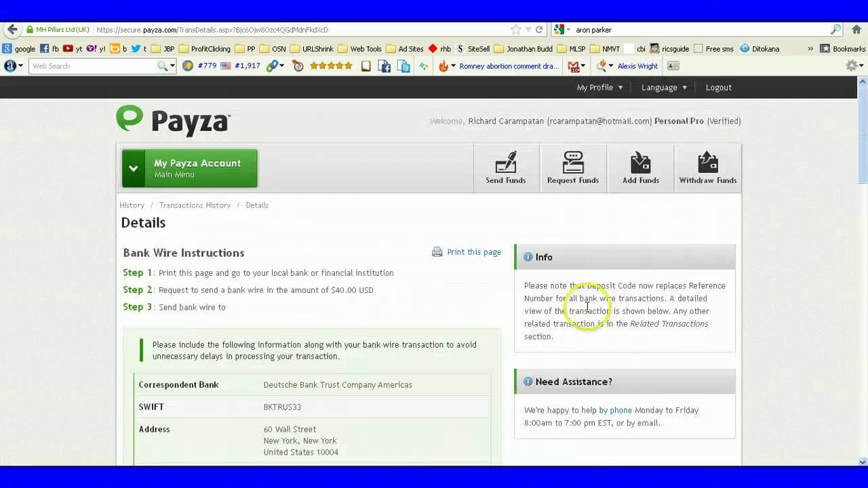The image size is (868, 488).
Task: Click Logout in the top bar
Action: click(x=718, y=87)
